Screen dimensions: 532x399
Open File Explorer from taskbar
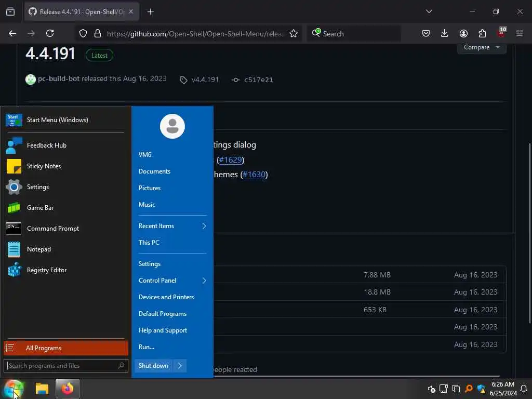[x=42, y=389]
